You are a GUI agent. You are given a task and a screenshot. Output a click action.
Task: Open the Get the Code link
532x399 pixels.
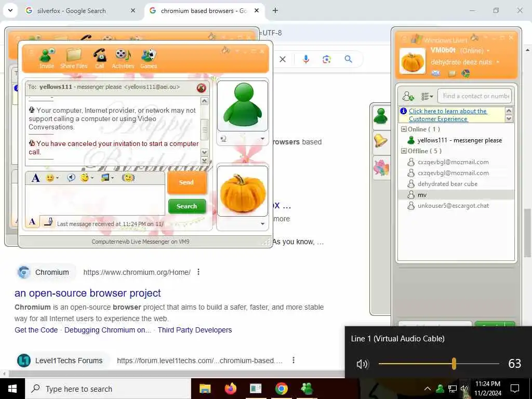(36, 330)
